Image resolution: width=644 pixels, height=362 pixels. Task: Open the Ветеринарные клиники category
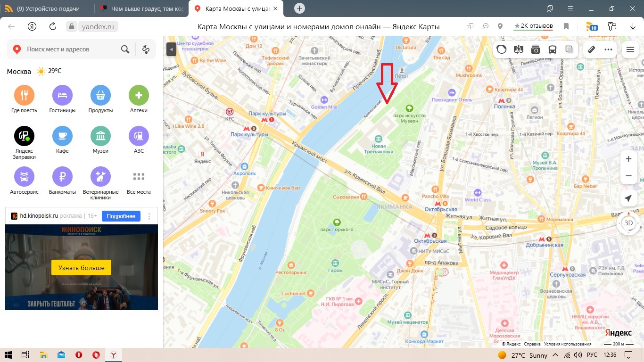click(100, 183)
